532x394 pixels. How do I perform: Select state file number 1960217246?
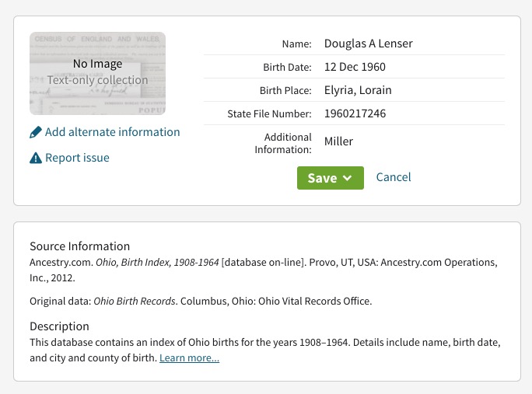(x=355, y=113)
